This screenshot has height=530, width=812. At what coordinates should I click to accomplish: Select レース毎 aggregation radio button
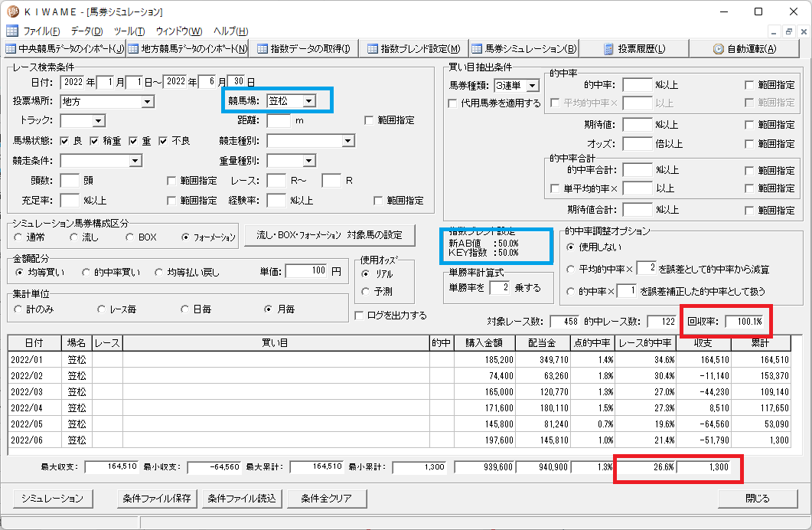(102, 309)
